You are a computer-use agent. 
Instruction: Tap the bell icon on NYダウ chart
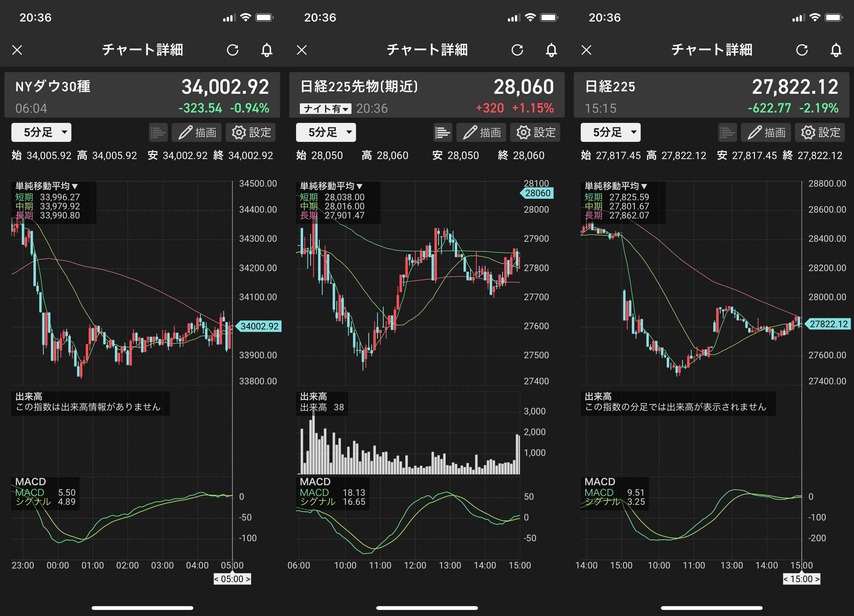267,50
